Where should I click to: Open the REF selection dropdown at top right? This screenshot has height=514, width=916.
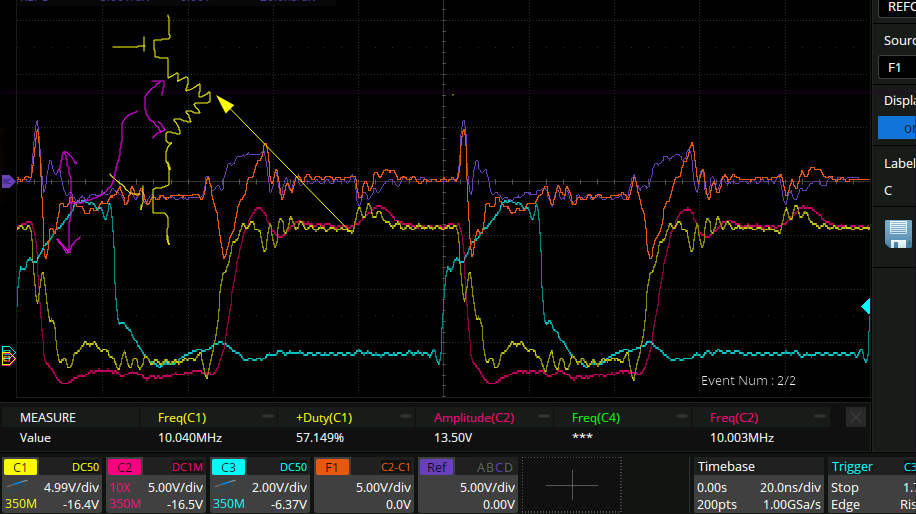point(896,8)
